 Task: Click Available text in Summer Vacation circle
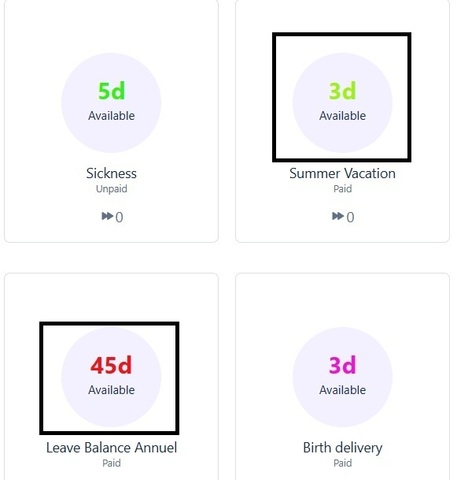342,116
